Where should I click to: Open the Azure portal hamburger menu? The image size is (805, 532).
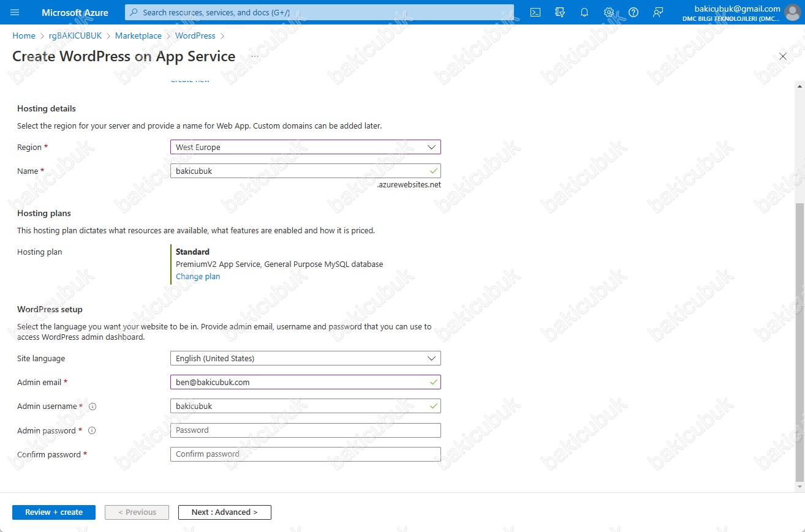pyautogui.click(x=15, y=12)
